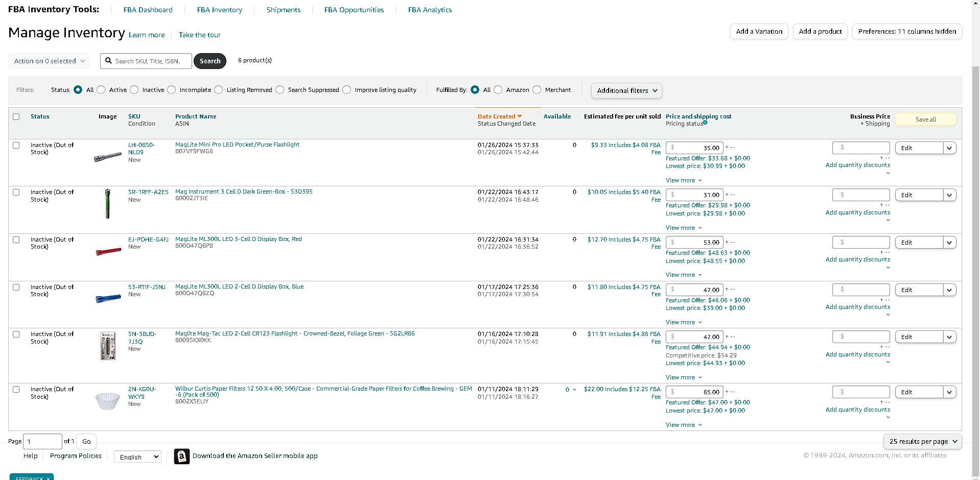Click the Pricing status info icon

[705, 123]
